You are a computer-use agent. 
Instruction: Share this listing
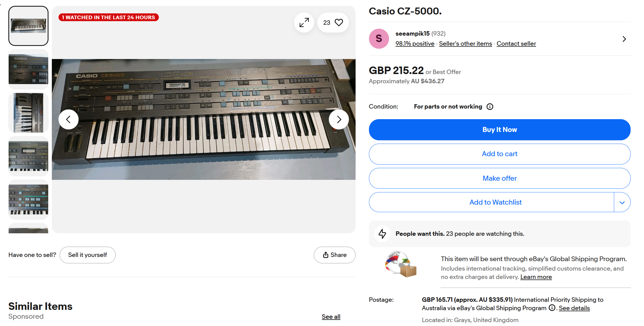tap(334, 255)
